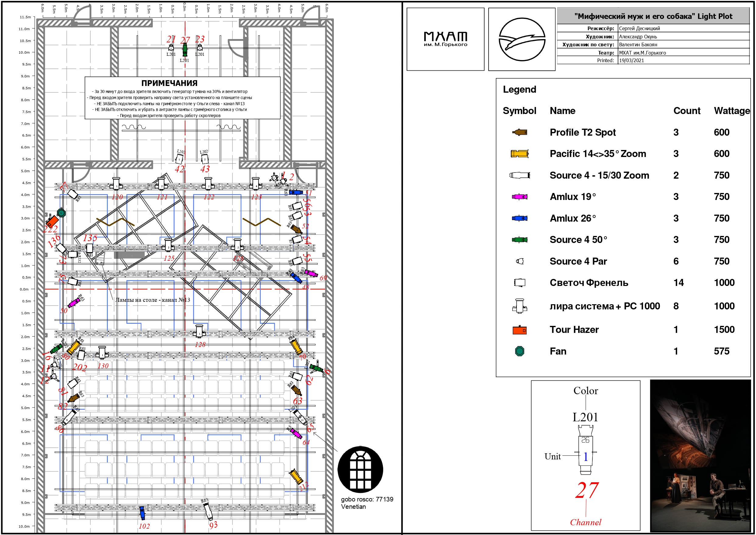
Task: Select the green Fan legend symbol
Action: [x=520, y=351]
